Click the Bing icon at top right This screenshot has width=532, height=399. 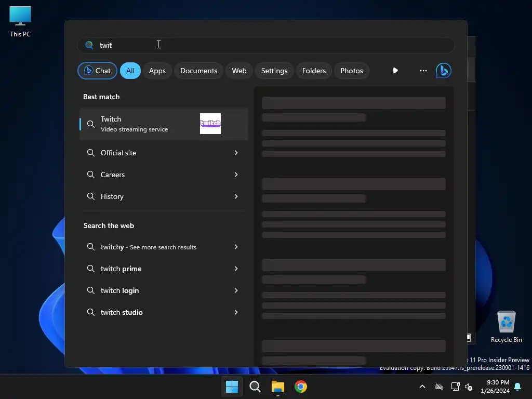point(444,71)
